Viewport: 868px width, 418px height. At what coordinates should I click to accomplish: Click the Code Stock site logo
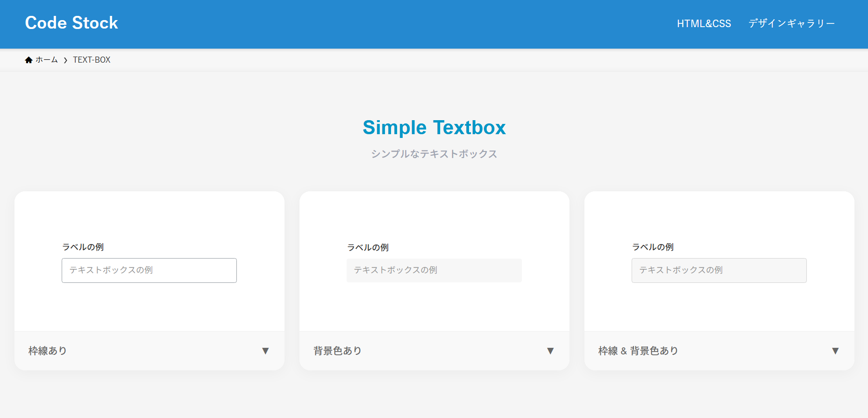(71, 23)
